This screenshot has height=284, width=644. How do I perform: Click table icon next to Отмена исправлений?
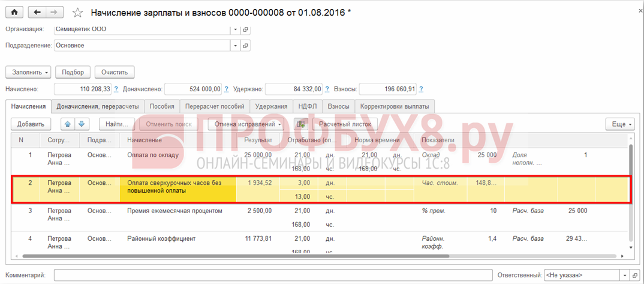[300, 124]
